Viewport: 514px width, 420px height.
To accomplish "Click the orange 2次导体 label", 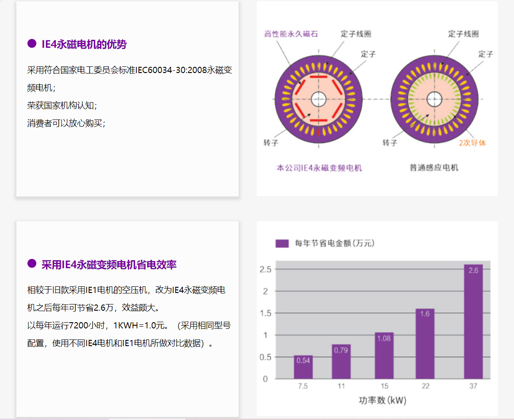I will click(472, 143).
